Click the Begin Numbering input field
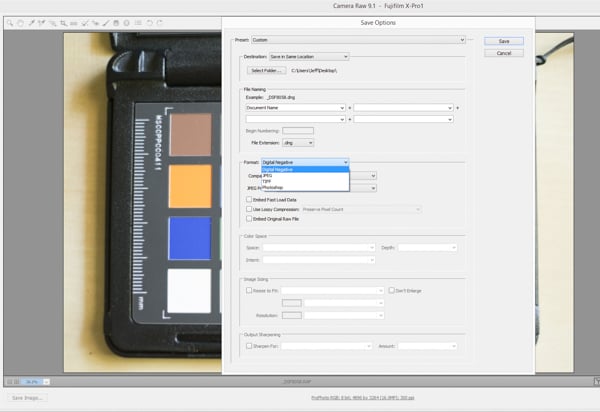This screenshot has width=600, height=412. click(x=298, y=131)
